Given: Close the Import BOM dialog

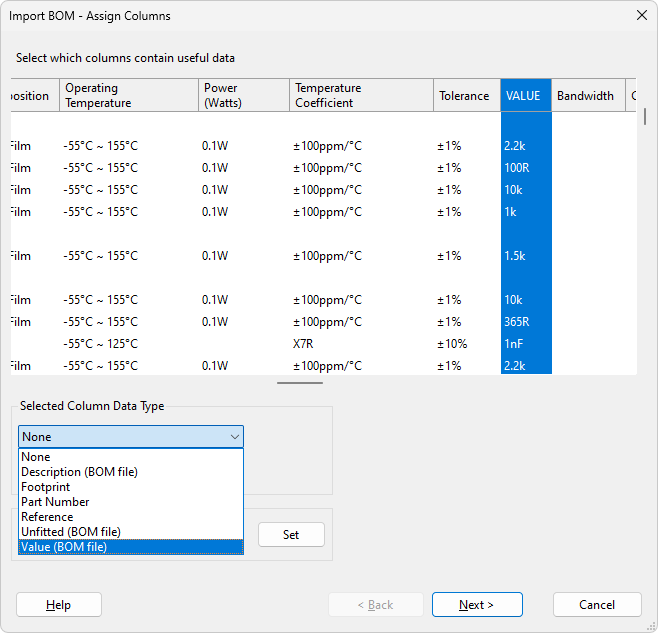Looking at the screenshot, I should [641, 15].
